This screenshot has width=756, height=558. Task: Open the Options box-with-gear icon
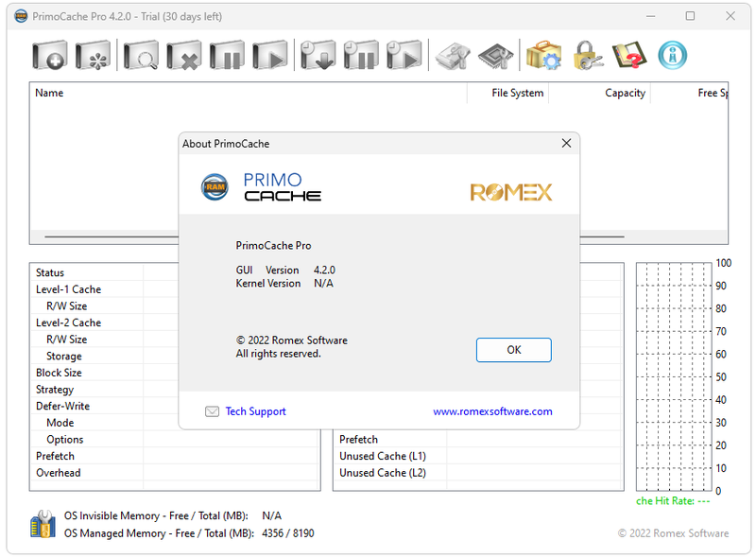[543, 55]
